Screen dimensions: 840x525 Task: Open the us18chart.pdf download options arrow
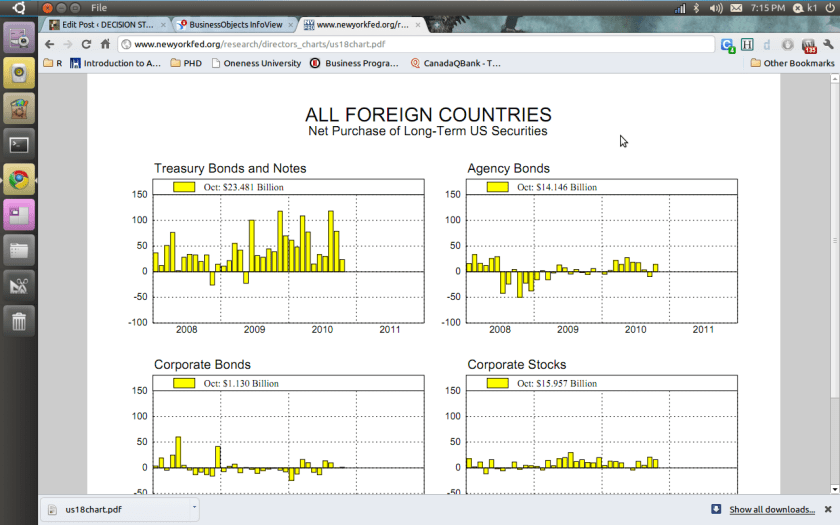[x=194, y=508]
